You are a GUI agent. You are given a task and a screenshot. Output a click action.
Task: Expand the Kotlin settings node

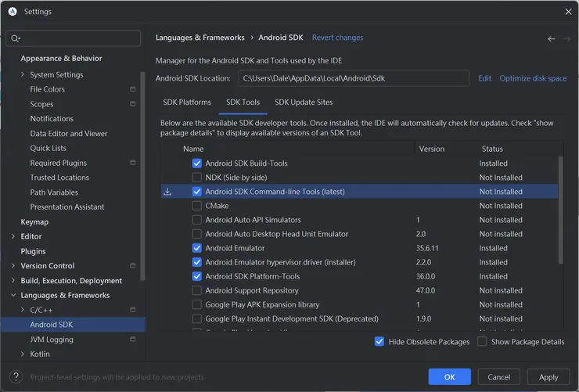click(23, 354)
